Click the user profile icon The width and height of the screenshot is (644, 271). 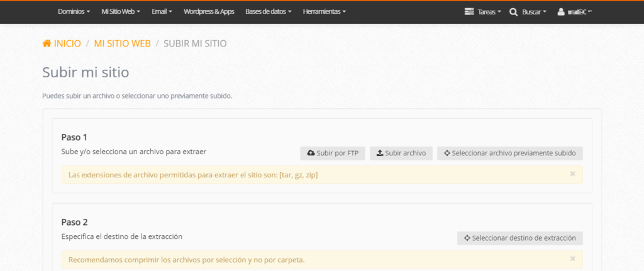561,12
